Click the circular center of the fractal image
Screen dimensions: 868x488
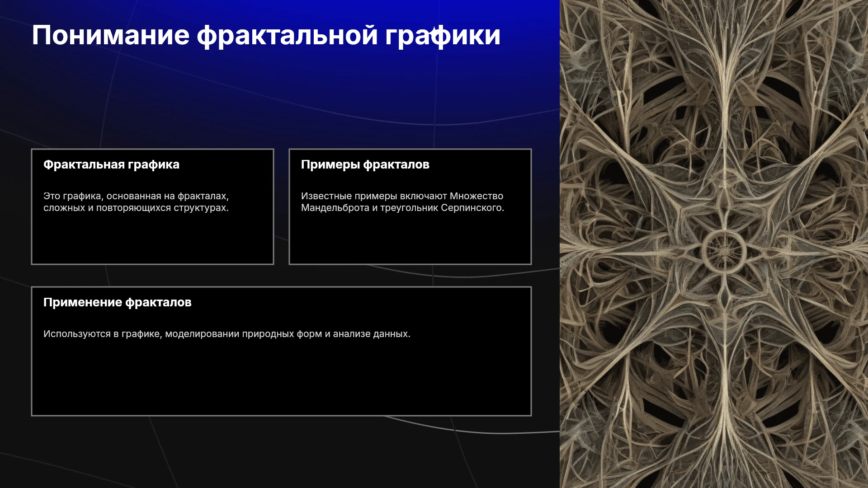[724, 251]
